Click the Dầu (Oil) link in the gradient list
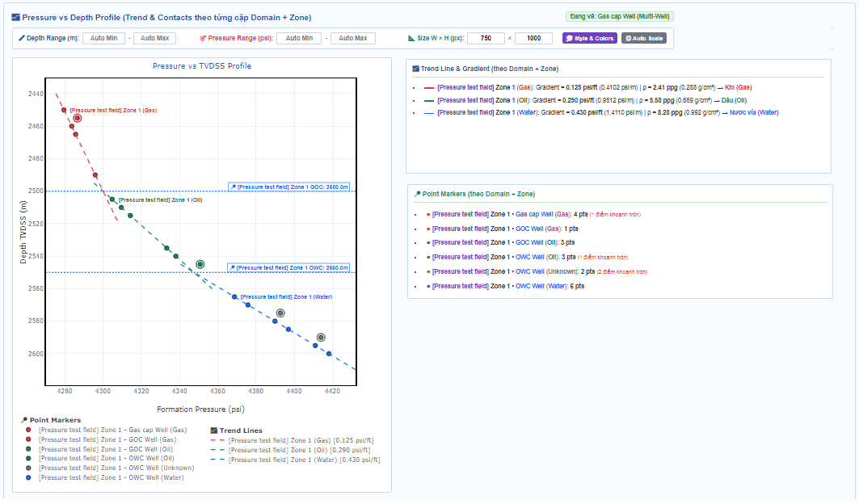Viewport: 859px width, 504px height. [x=734, y=101]
